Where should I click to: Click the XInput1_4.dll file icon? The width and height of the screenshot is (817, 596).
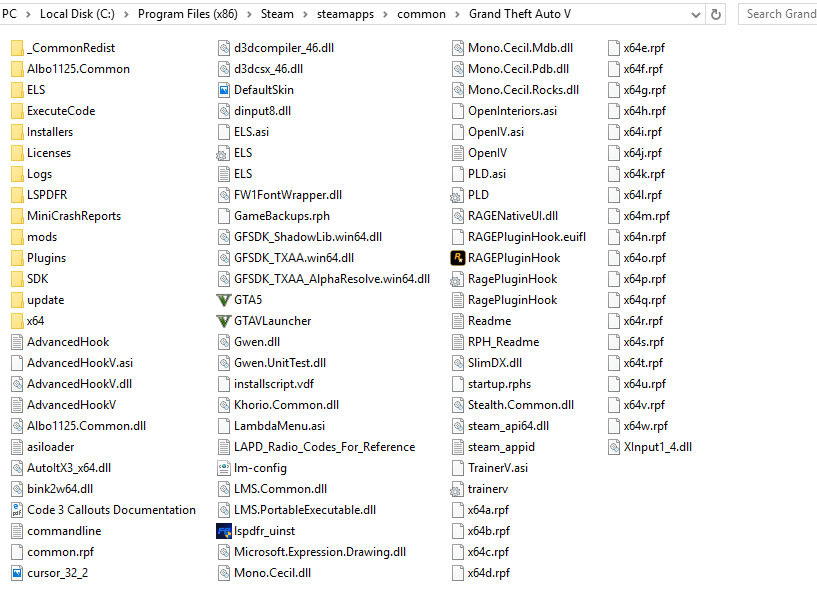[x=614, y=447]
